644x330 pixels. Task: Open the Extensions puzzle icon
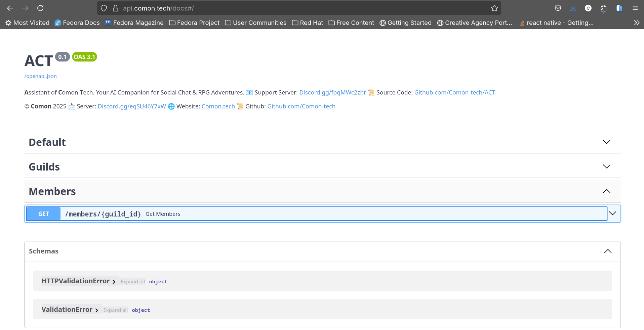603,8
